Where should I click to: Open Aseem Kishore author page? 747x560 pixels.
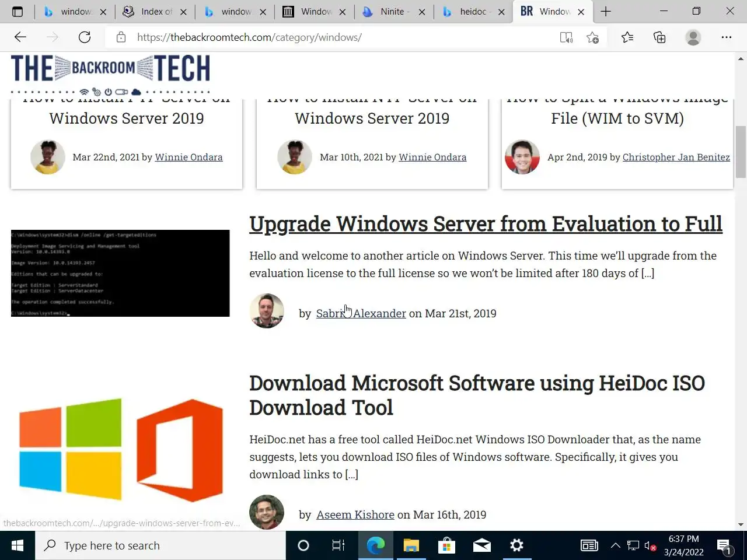[355, 514]
